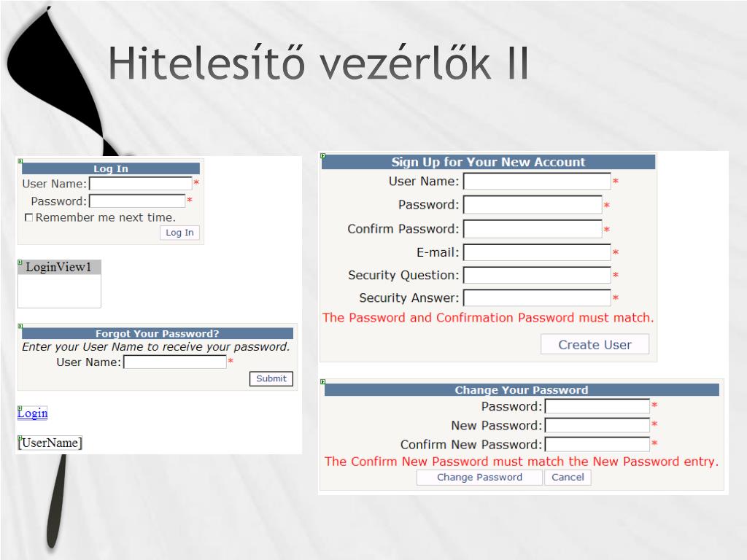Click the Log In control smart tag glyph
The height and width of the screenshot is (560, 747).
pyautogui.click(x=20, y=161)
